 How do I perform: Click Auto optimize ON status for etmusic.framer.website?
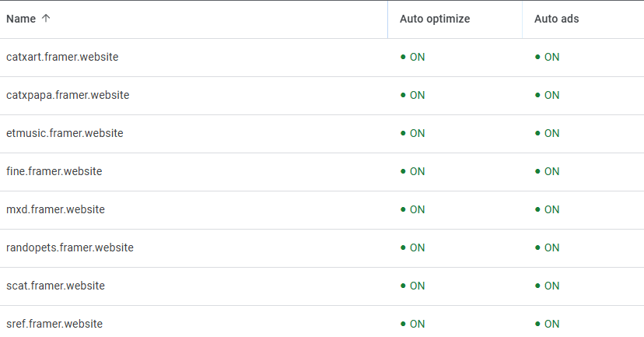click(413, 134)
